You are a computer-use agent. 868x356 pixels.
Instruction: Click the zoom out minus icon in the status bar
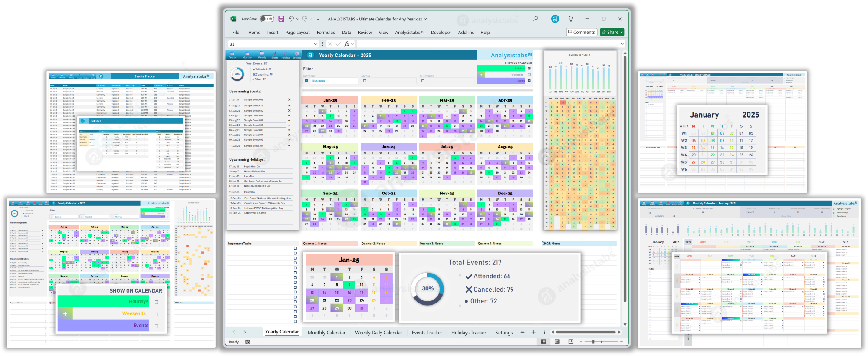pyautogui.click(x=581, y=342)
